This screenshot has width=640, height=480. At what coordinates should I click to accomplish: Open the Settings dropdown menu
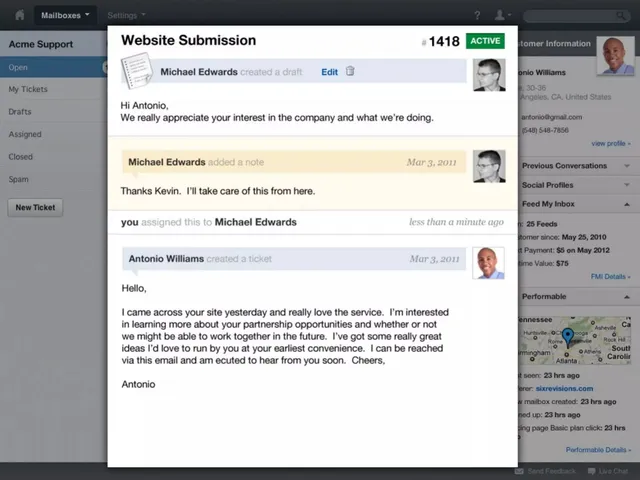pos(126,16)
